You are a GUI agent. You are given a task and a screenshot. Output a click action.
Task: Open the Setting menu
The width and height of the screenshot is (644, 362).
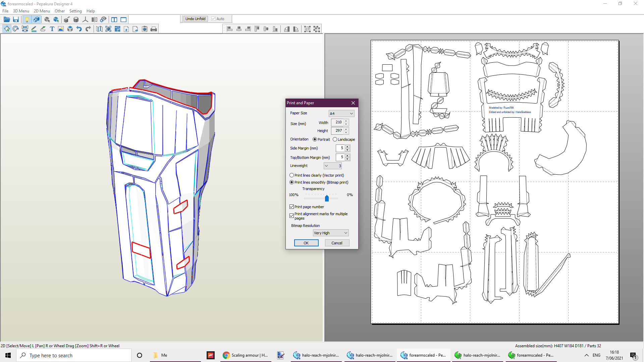(75, 11)
